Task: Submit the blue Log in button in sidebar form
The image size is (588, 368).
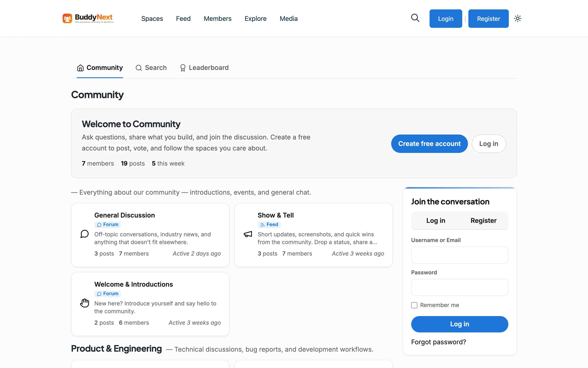Action: pyautogui.click(x=459, y=324)
